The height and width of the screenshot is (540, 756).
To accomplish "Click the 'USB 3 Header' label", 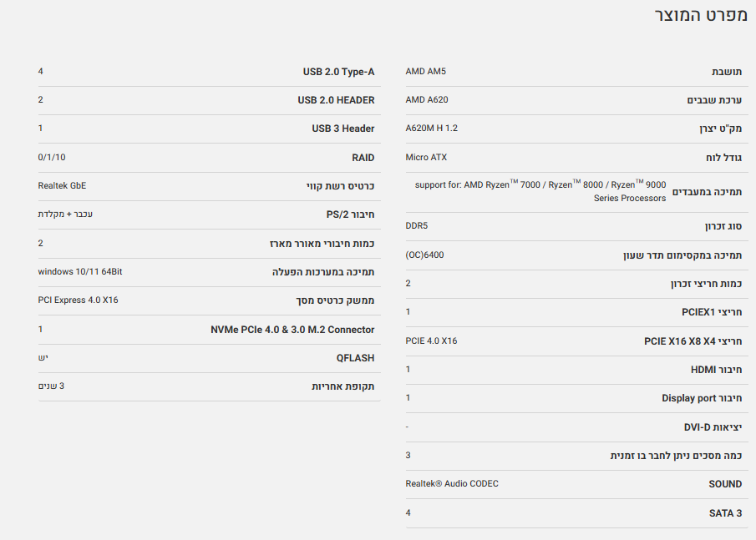I will tap(342, 129).
